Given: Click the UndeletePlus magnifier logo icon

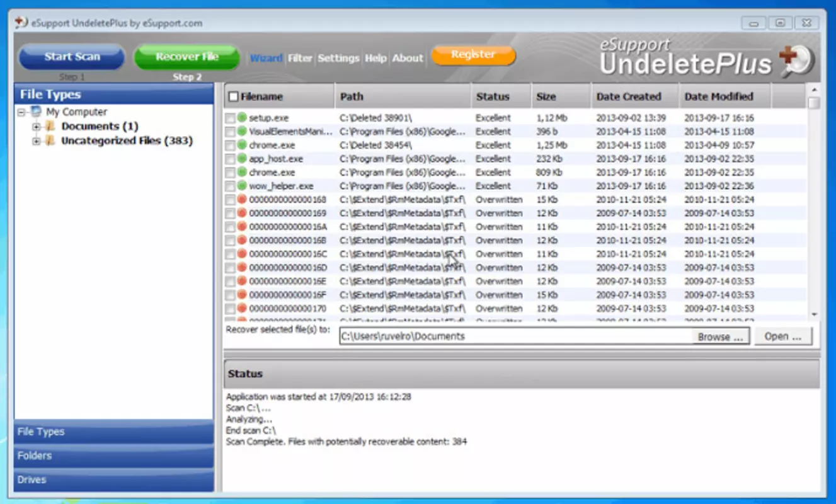Looking at the screenshot, I should coord(797,62).
